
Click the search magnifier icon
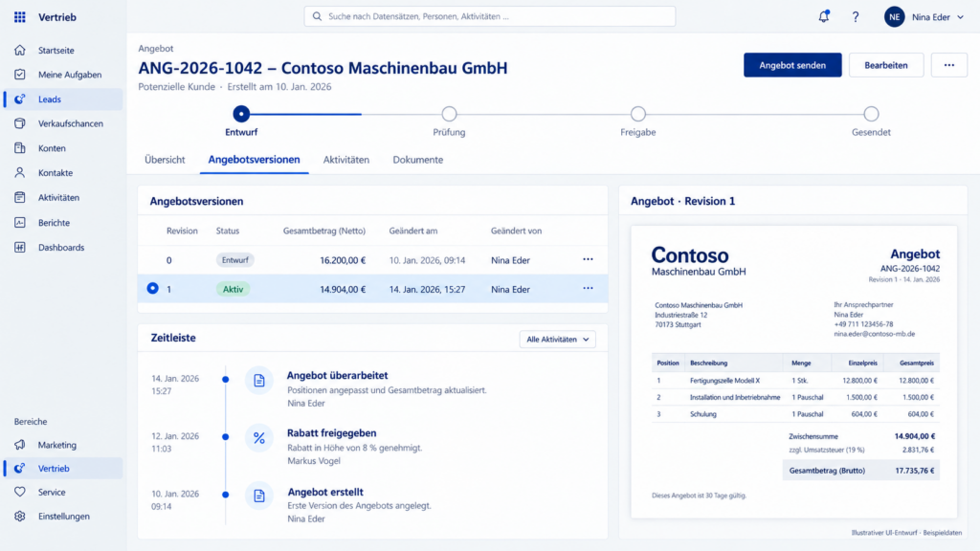click(317, 16)
